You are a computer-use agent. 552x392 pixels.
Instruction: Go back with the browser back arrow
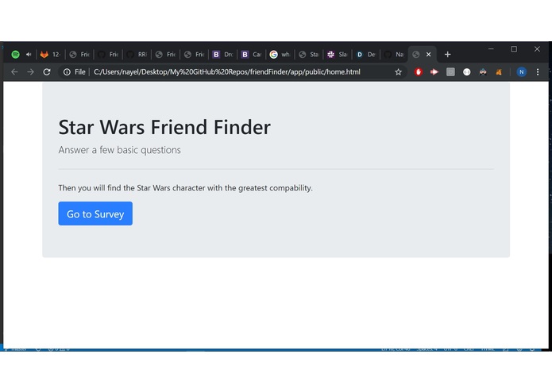pos(14,72)
